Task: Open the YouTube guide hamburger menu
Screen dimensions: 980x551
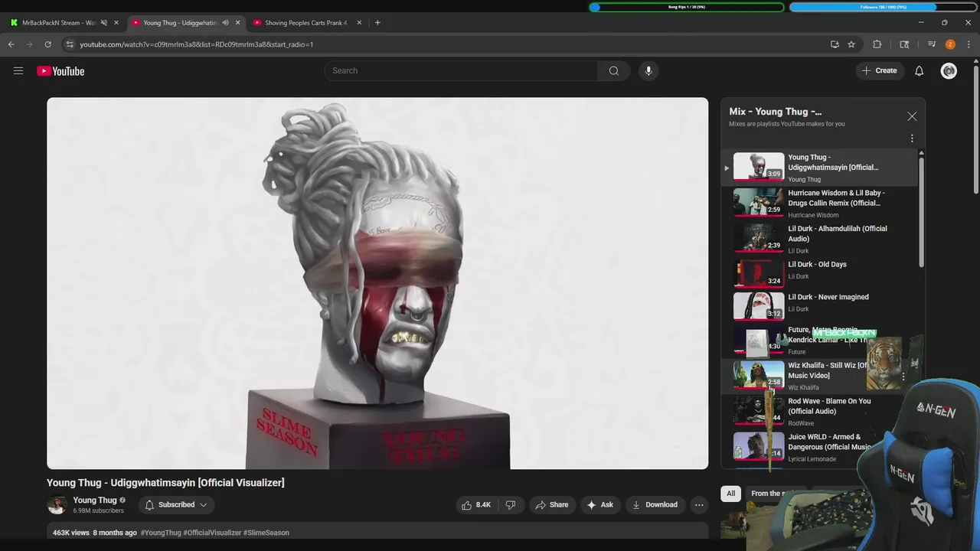Action: pyautogui.click(x=18, y=71)
